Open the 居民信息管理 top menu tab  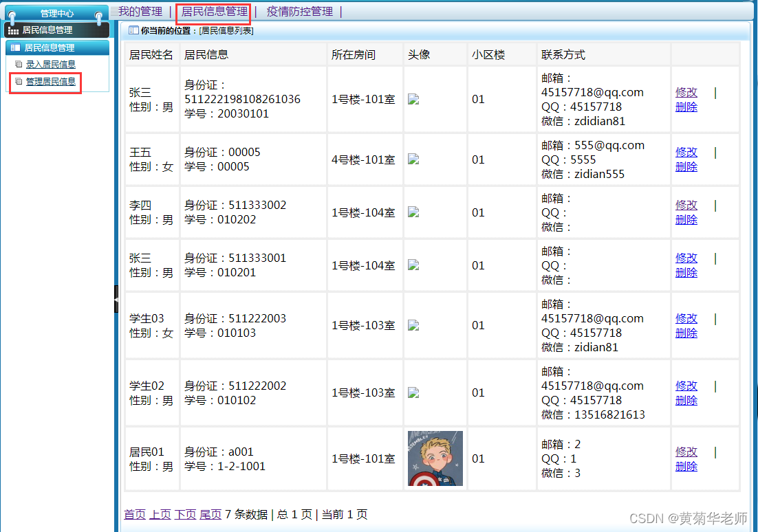coord(214,11)
